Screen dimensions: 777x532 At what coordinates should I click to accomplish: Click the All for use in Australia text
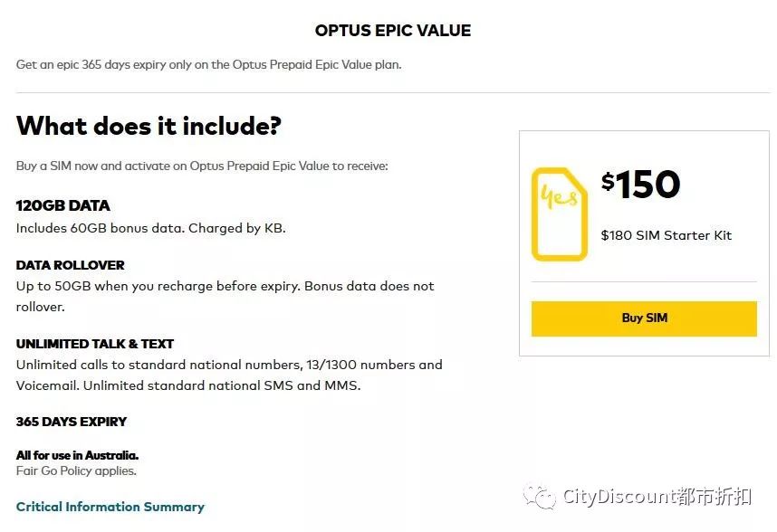click(77, 455)
